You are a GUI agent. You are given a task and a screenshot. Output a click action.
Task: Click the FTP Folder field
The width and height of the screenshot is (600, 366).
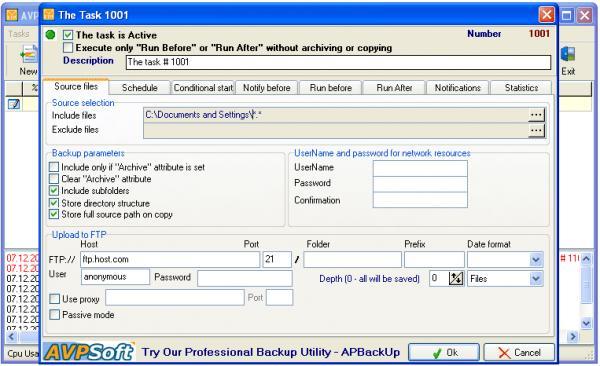[352, 260]
